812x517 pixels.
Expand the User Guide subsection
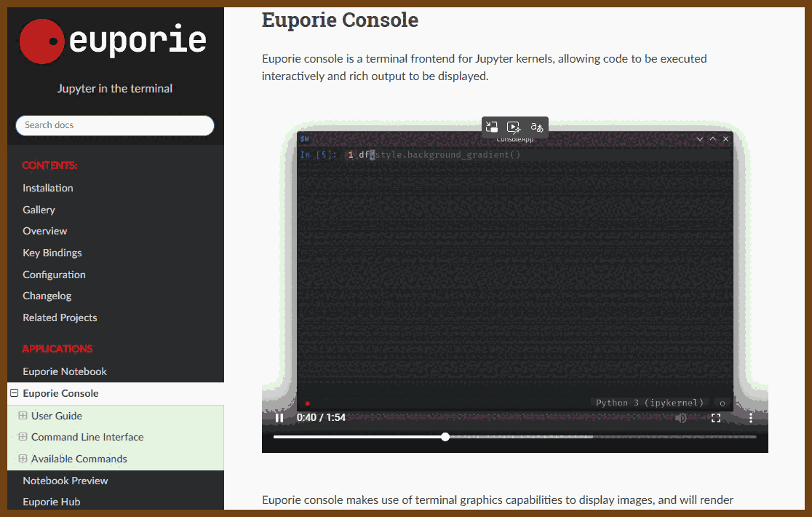[x=23, y=416]
